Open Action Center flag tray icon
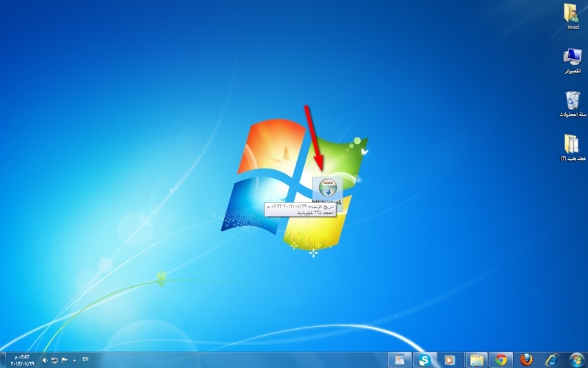588x368 pixels. [x=64, y=360]
